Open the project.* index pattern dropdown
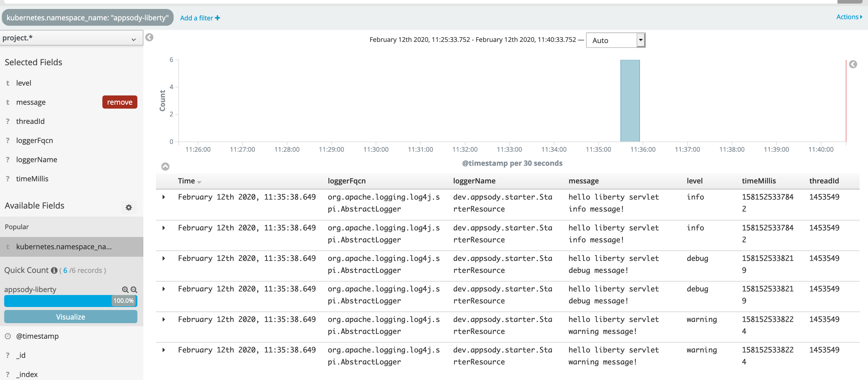The height and width of the screenshot is (380, 868). click(71, 38)
